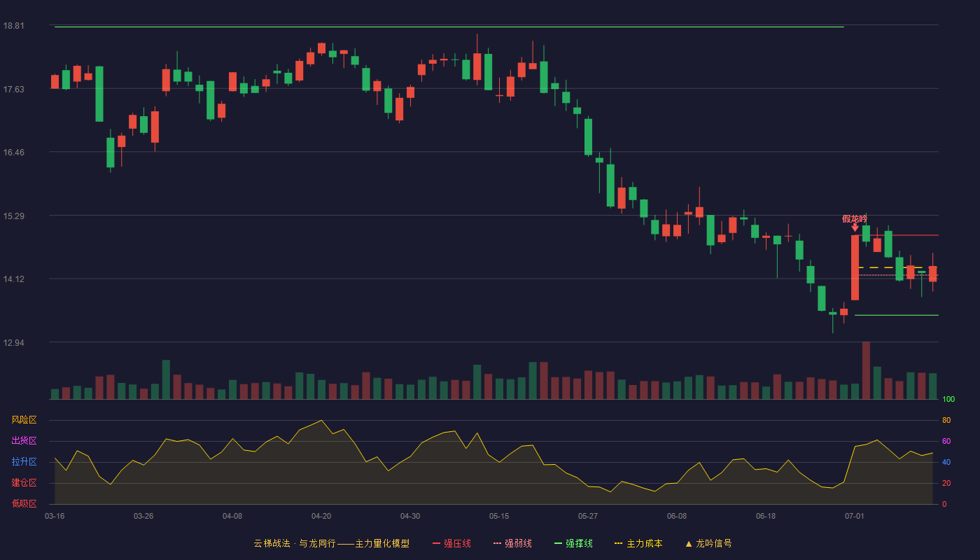Toggle the 主力成本 legend label
Viewport: 980px width, 560px height.
[644, 543]
